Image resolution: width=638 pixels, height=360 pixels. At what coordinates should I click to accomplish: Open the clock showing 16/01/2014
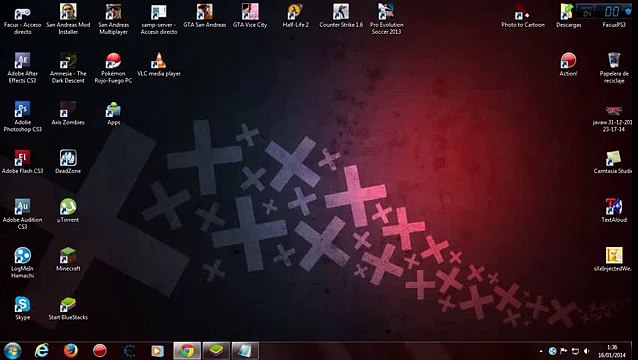pos(612,351)
